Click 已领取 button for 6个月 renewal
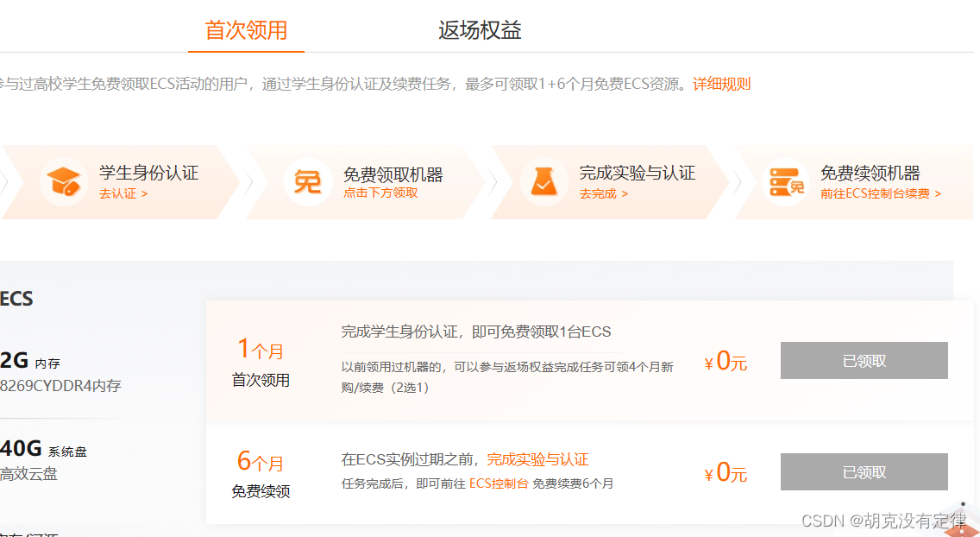980x537 pixels. coord(864,471)
